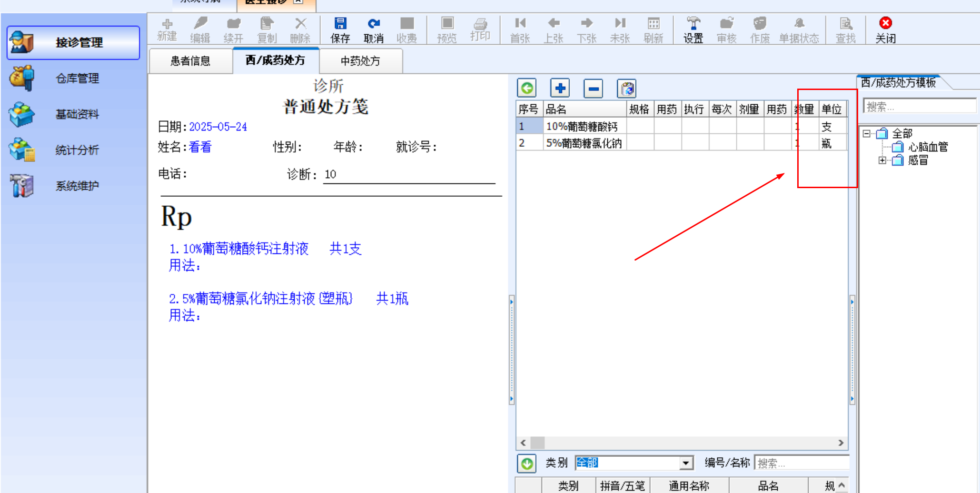
Task: Click the 刷新 (Refresh) toolbar icon
Action: 653,30
